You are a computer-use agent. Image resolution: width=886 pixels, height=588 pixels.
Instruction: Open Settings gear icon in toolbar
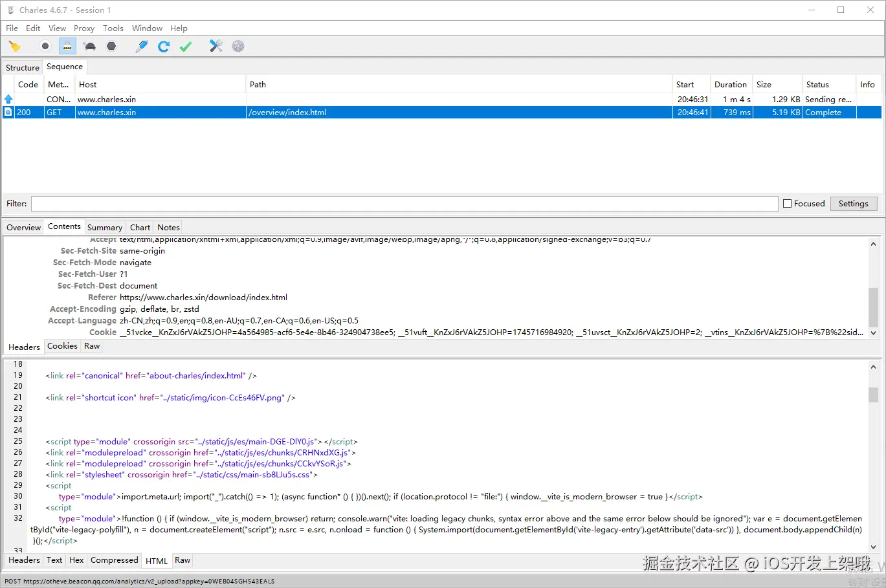pos(238,46)
